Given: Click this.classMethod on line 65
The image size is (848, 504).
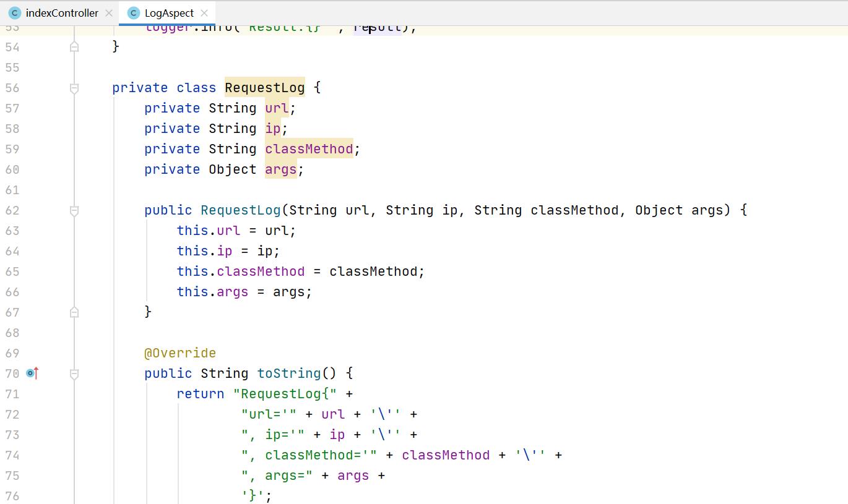Looking at the screenshot, I should tap(240, 271).
